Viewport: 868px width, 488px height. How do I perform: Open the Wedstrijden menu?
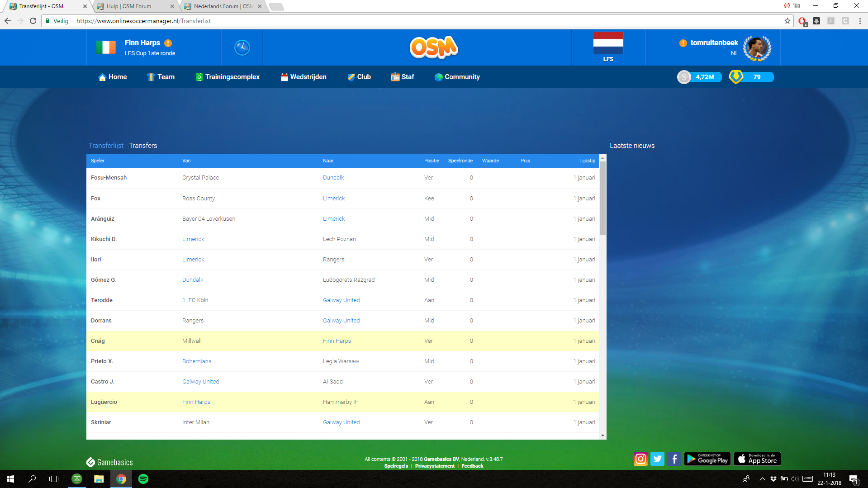click(304, 77)
